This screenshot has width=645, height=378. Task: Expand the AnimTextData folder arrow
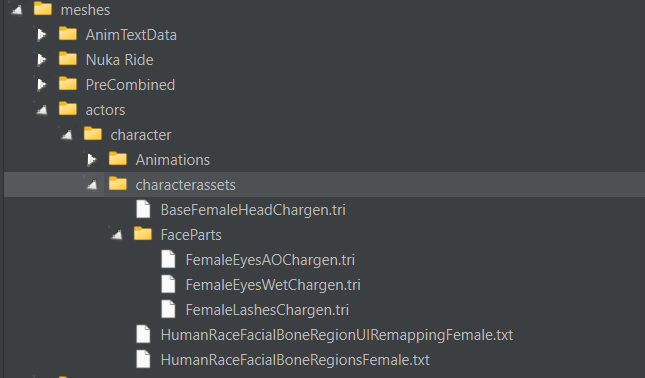pos(42,35)
